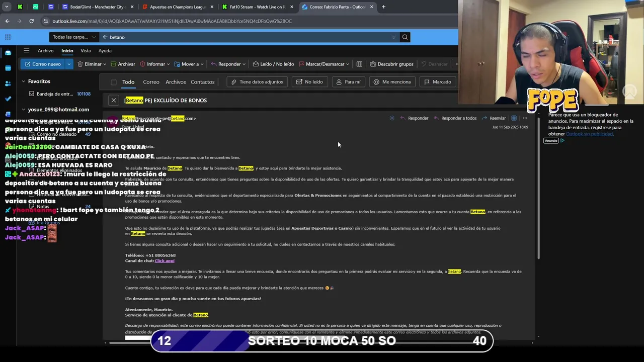
Task: Open the Click aquí chat link
Action: point(165,260)
